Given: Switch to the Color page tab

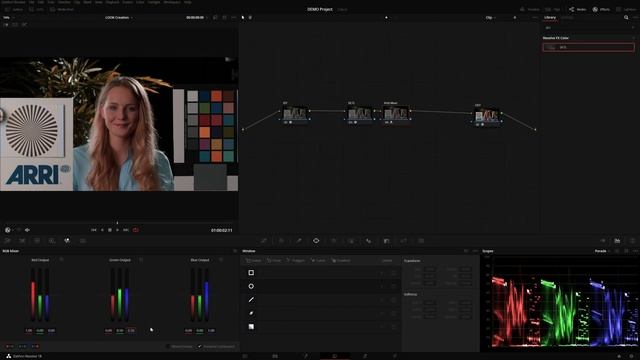Looking at the screenshot, I should [335, 356].
